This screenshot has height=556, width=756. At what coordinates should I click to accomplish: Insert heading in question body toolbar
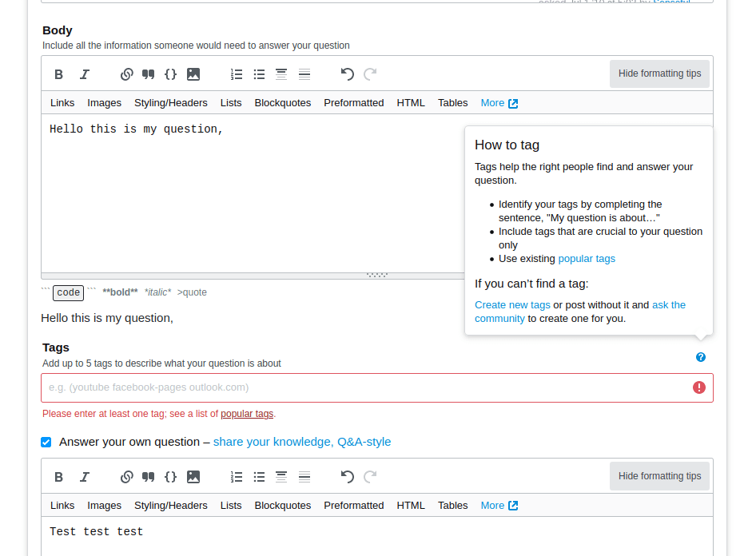pyautogui.click(x=281, y=74)
